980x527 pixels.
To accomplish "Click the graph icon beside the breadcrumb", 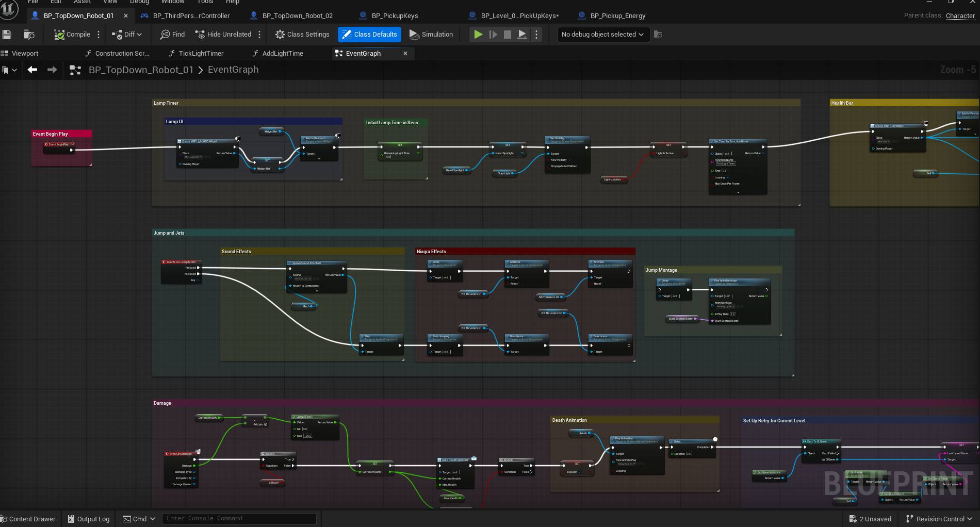I will coord(75,70).
